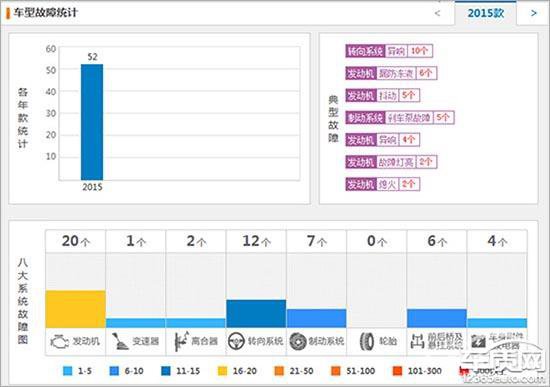
Task: Click the 1-5 light blue legend swatch
Action: (67, 371)
